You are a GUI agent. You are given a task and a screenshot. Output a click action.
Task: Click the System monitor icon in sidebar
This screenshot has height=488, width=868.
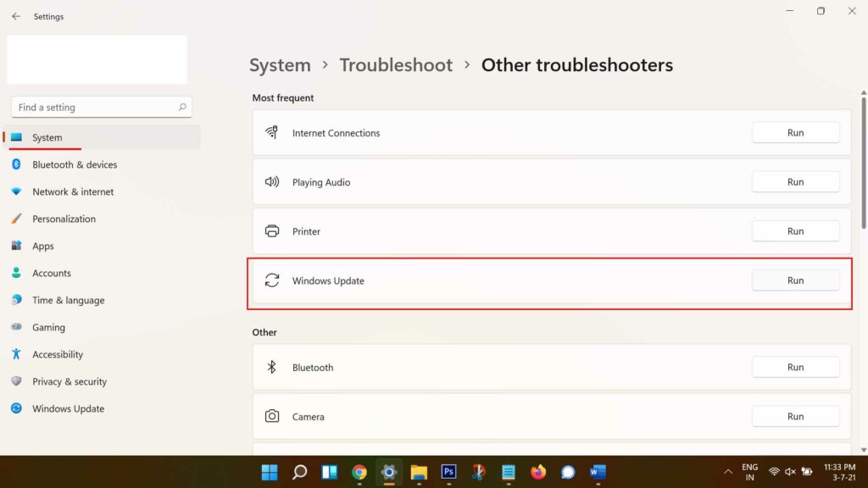pos(17,137)
